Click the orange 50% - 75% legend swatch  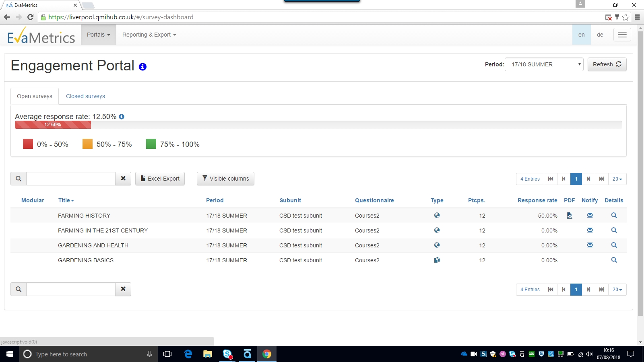click(x=87, y=144)
